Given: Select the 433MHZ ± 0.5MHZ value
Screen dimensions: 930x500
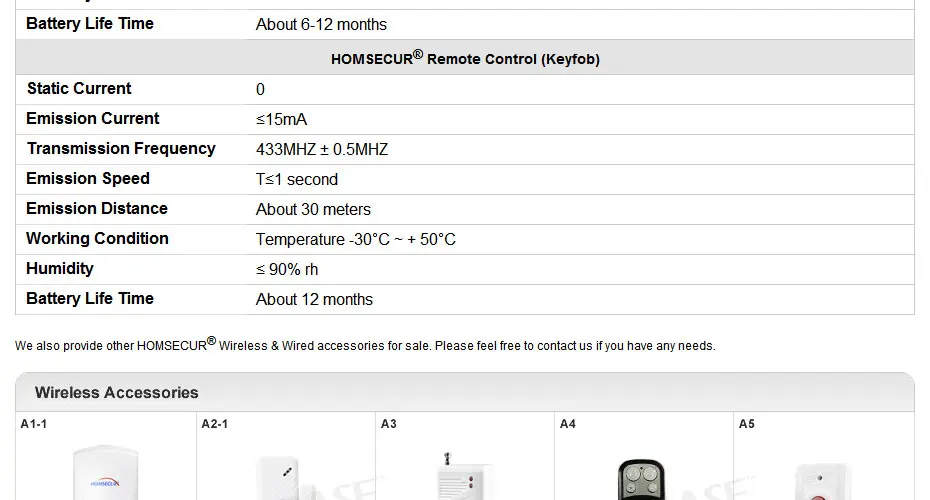Looking at the screenshot, I should coord(321,149).
